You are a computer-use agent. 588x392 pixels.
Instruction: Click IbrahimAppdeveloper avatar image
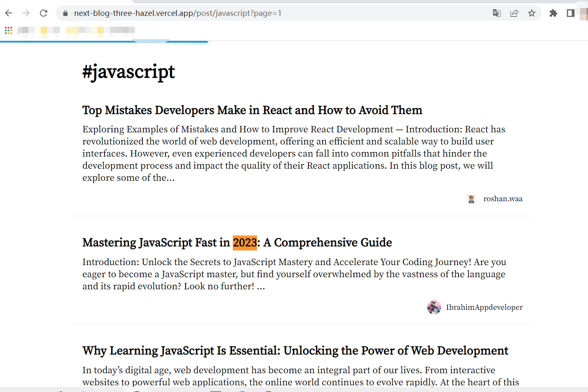coord(434,307)
